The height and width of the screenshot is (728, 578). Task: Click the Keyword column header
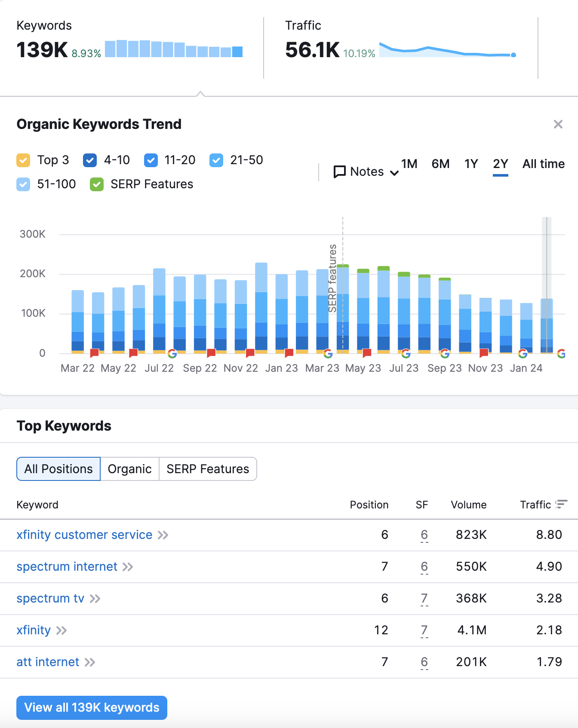37,505
